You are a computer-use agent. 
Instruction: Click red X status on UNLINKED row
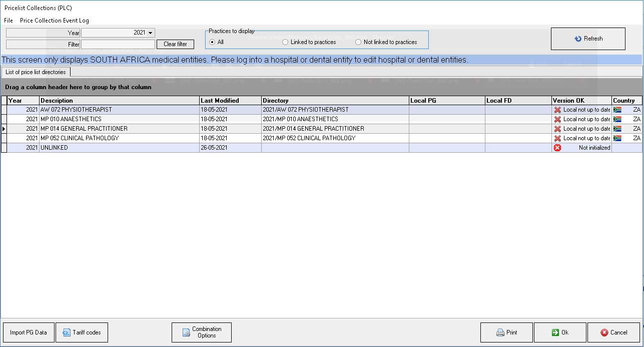[x=557, y=148]
